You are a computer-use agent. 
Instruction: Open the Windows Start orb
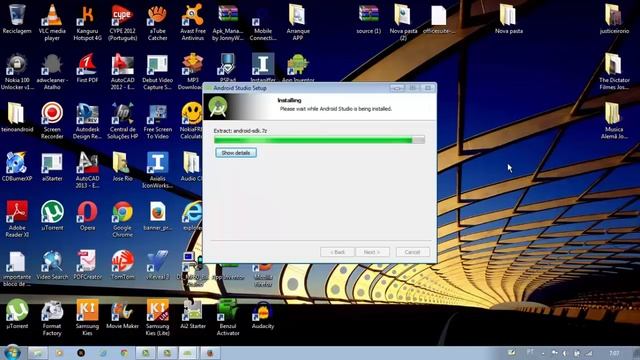tap(12, 353)
